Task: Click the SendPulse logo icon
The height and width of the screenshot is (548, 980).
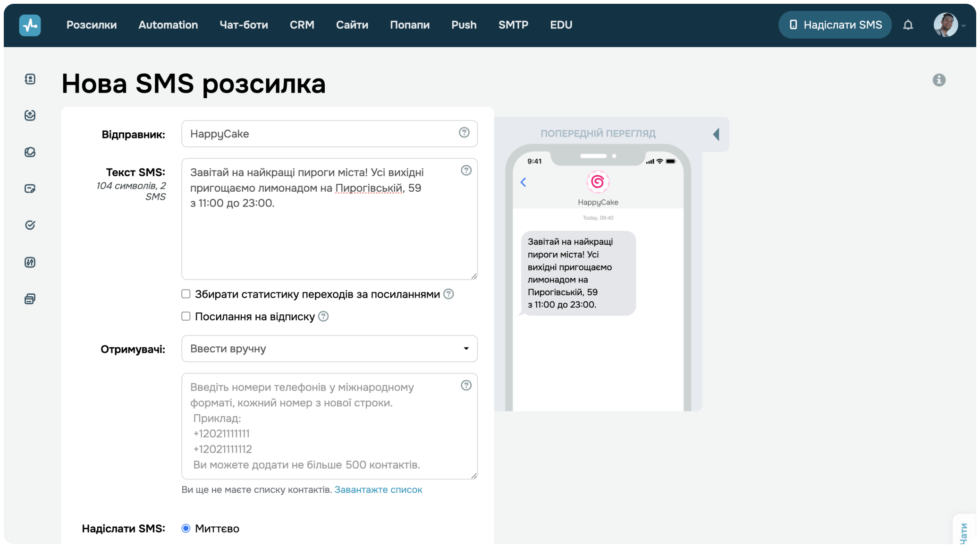Action: pos(30,25)
